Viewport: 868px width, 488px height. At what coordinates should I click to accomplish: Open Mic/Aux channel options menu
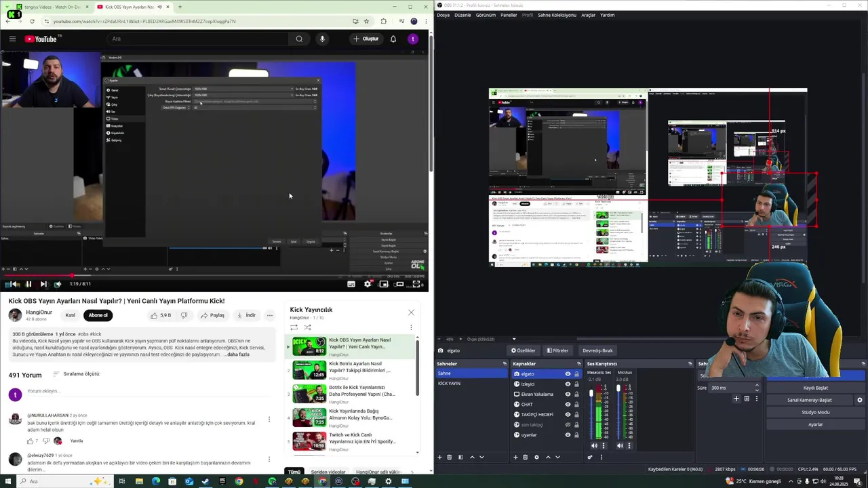pyautogui.click(x=629, y=445)
